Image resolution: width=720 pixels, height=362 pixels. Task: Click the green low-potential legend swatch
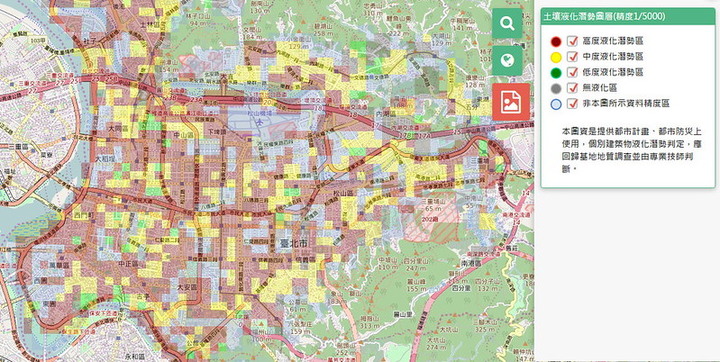click(556, 73)
